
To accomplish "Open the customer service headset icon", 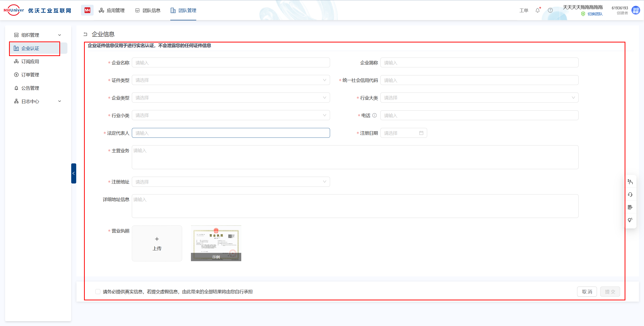I will click(x=630, y=195).
